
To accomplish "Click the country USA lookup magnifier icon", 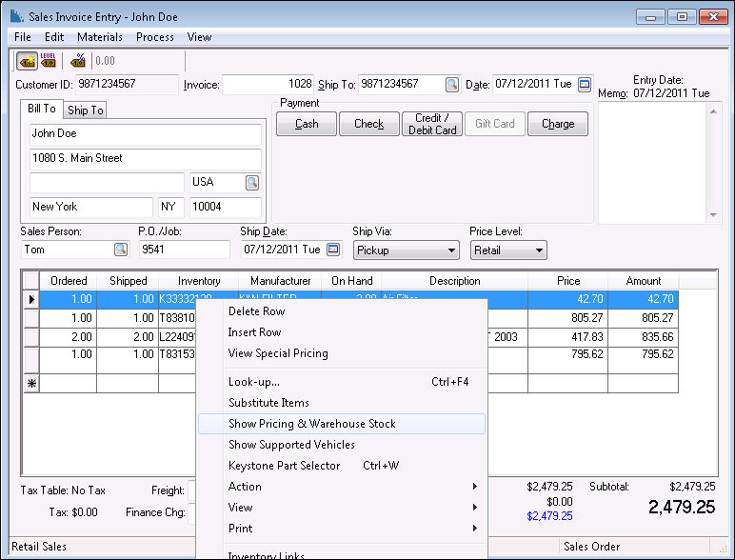I will [252, 182].
